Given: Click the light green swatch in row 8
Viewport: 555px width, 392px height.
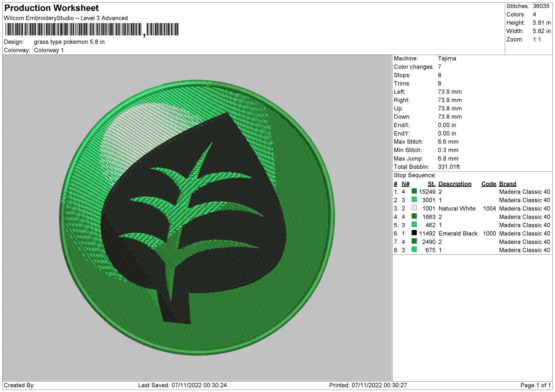Looking at the screenshot, I should (414, 250).
